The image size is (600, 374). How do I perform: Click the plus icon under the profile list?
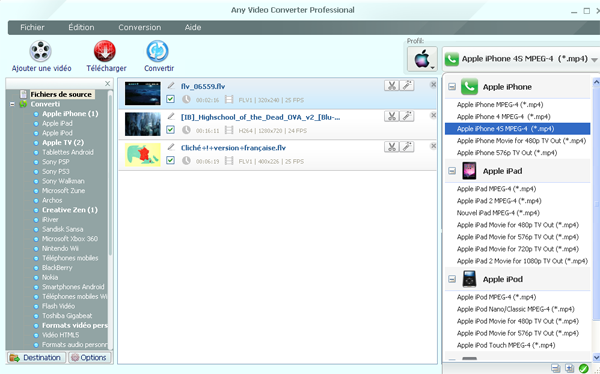click(x=570, y=368)
